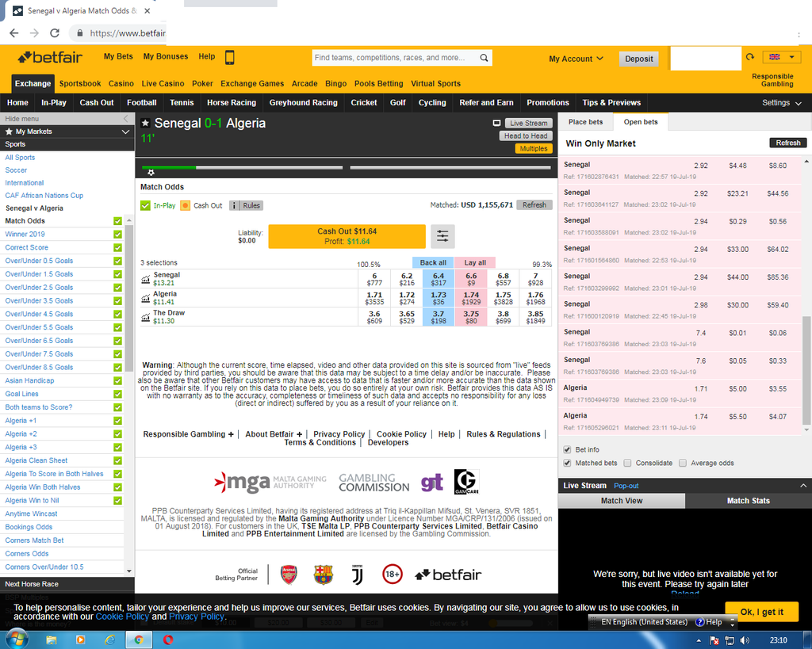Click the GamCare logo
Viewport: 812px width, 649px height.
466,482
